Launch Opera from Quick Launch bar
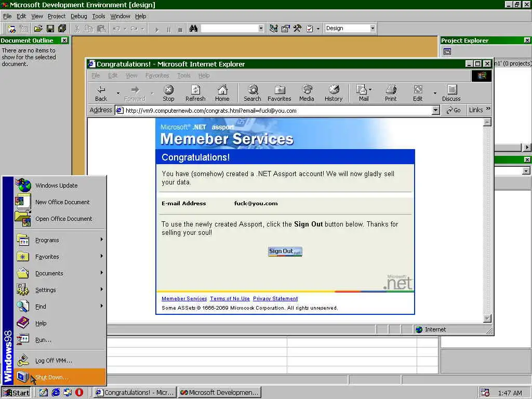 pos(79,392)
